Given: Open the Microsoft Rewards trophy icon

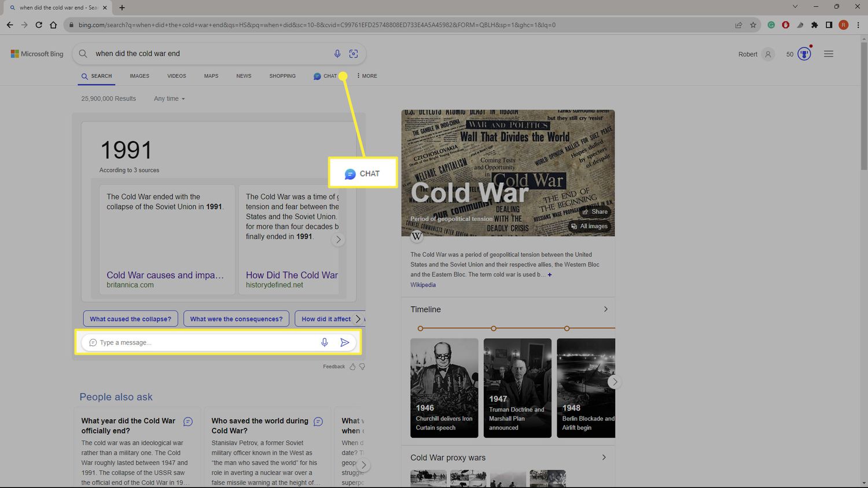Looking at the screenshot, I should click(804, 54).
